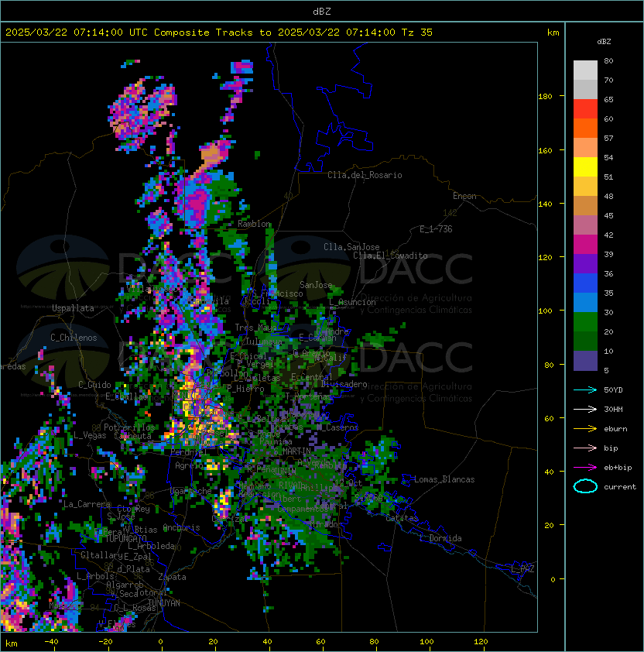Click the E_1-736 map label
Viewport: 644px width, 652px height.
(x=436, y=229)
